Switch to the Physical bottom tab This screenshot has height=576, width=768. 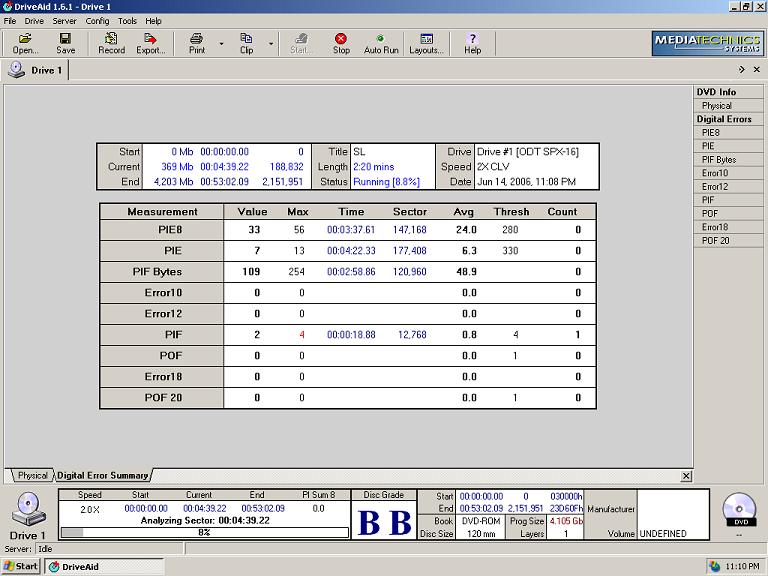tap(32, 475)
